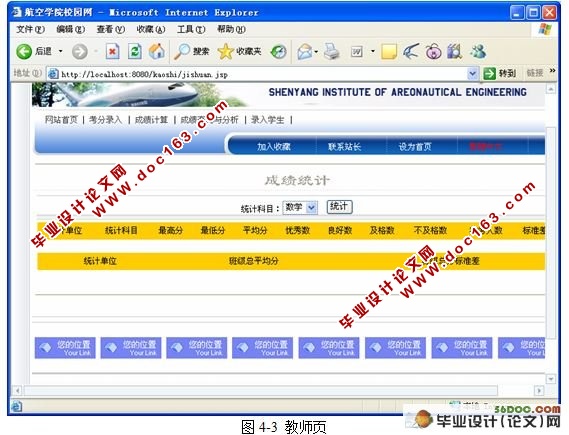Click the horizontal scroll-left arrow
569x435 pixels.
(17, 391)
